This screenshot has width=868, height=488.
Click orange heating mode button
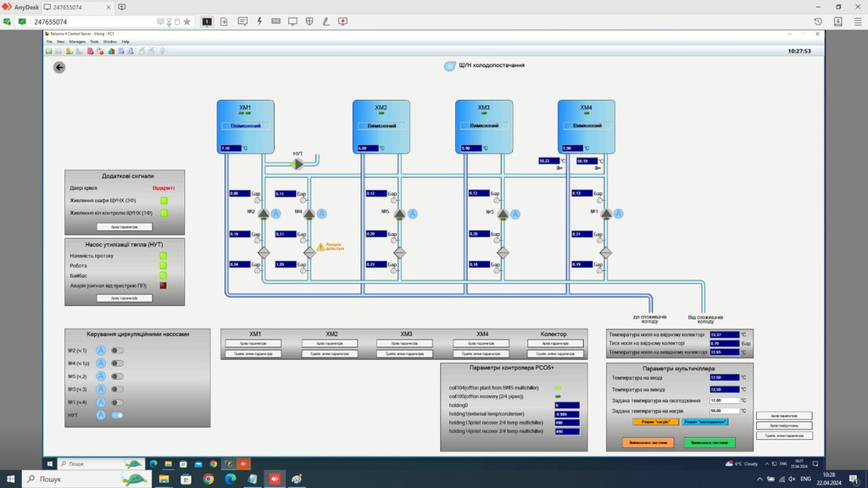(x=655, y=422)
